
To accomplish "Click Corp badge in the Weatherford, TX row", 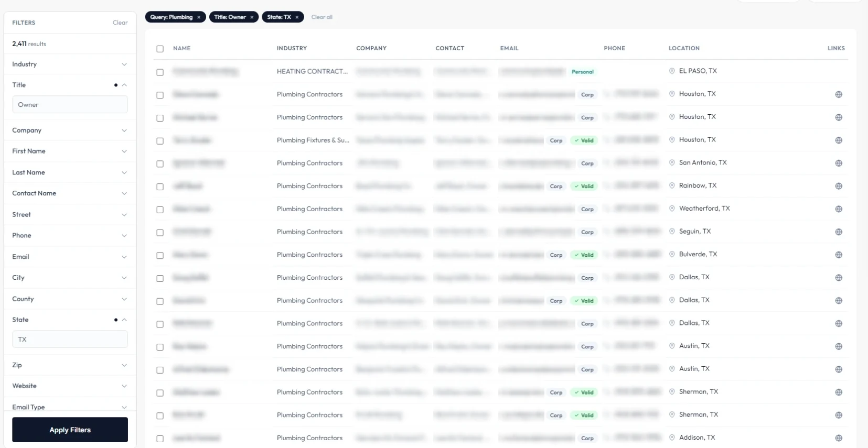I will [x=587, y=209].
